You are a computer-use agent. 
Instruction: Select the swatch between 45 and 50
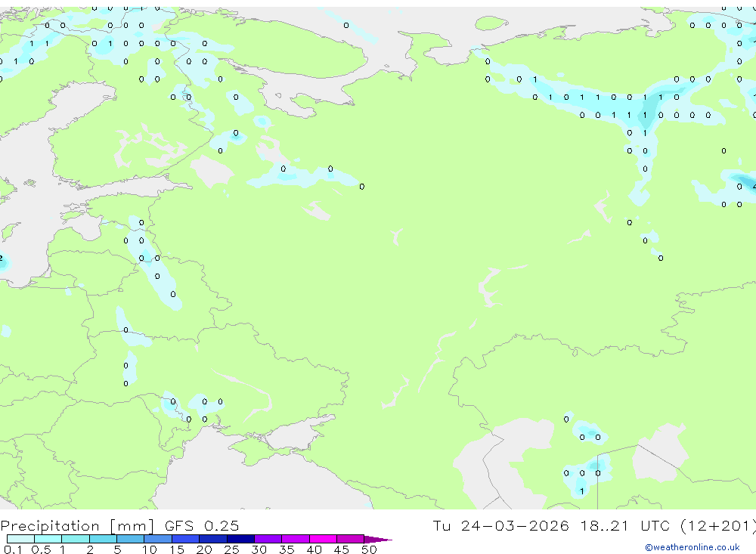pos(351,539)
